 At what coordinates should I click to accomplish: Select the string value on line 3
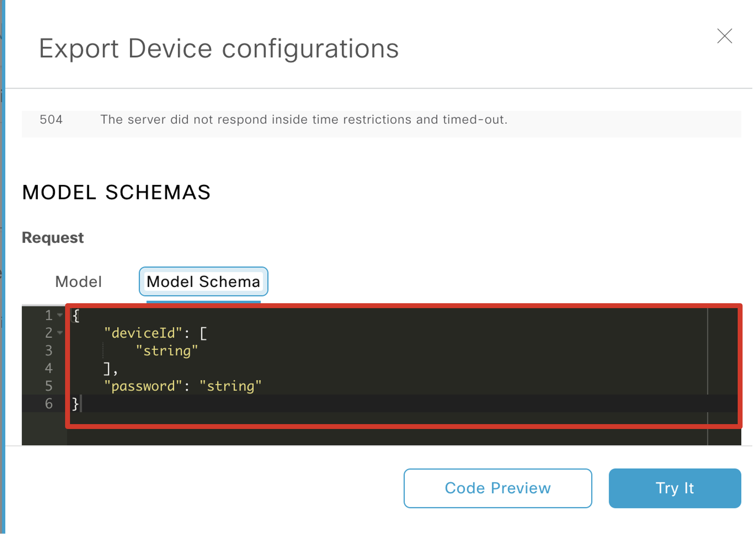pos(167,350)
